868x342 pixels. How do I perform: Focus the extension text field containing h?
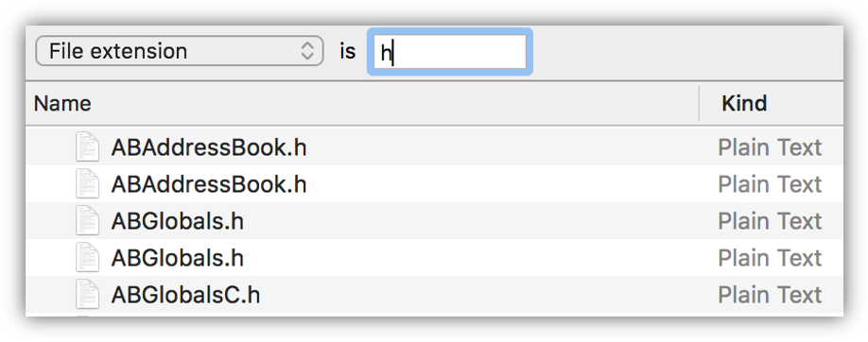point(449,51)
